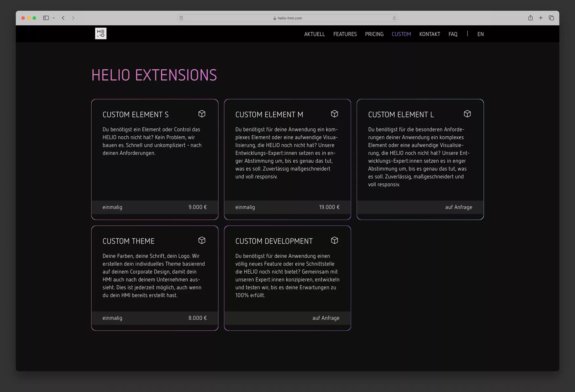Select the Custom Element L price bar
The width and height of the screenshot is (575, 392).
pos(420,207)
